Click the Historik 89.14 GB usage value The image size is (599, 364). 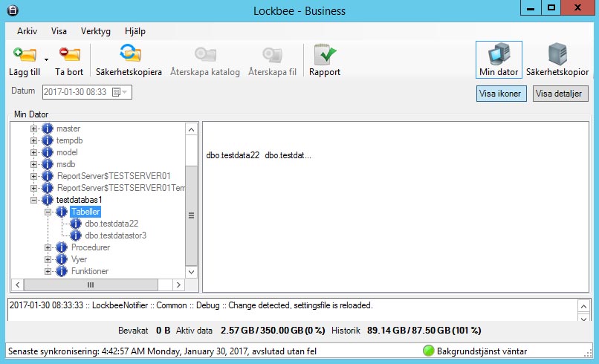tap(424, 331)
